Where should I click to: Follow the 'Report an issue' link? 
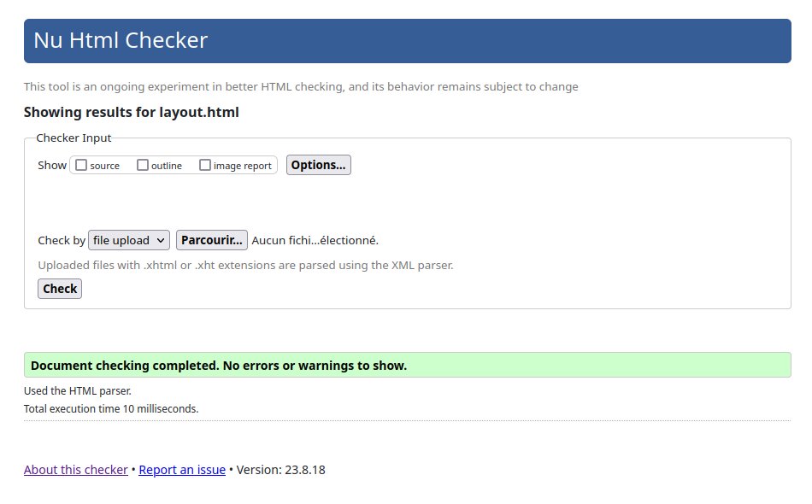point(182,470)
